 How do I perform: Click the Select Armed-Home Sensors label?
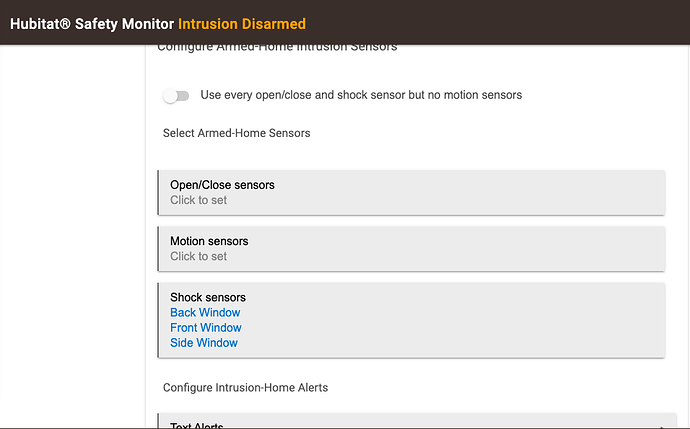click(x=236, y=133)
